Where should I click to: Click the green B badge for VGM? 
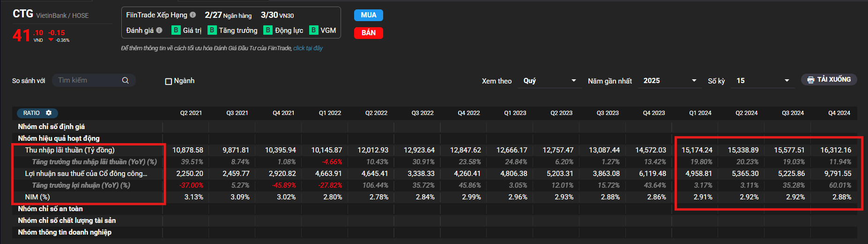[314, 30]
